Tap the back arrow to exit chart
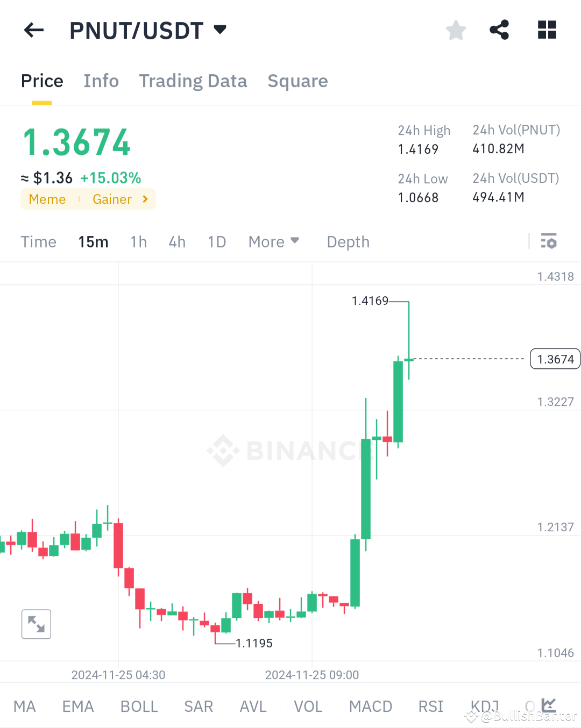The width and height of the screenshot is (581, 728). [33, 30]
